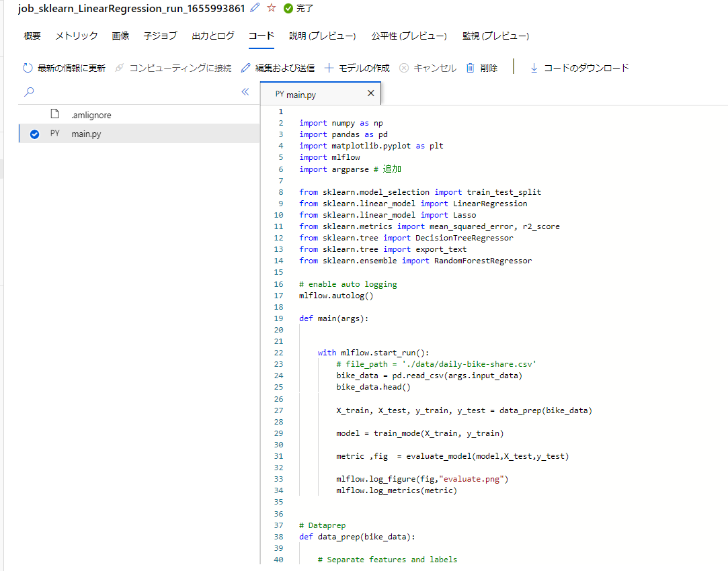This screenshot has width=728, height=571.
Task: Click the green 完了 status check icon
Action: (x=288, y=8)
